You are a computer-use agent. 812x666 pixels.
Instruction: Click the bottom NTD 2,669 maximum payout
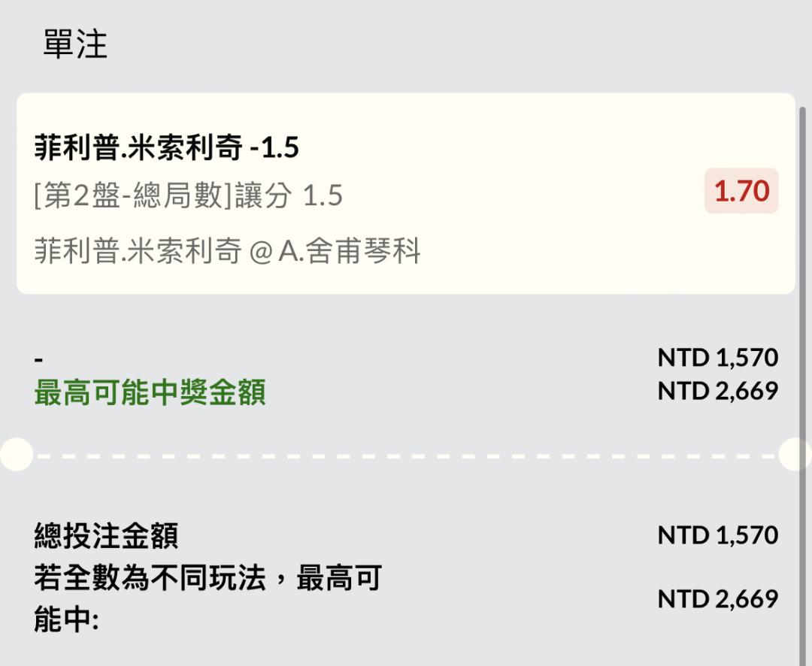(718, 599)
